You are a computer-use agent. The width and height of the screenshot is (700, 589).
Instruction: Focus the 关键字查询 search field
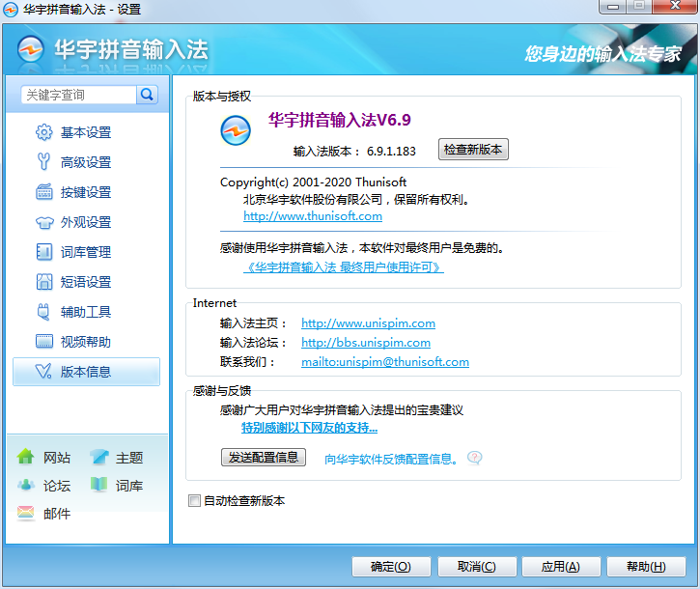pos(79,95)
